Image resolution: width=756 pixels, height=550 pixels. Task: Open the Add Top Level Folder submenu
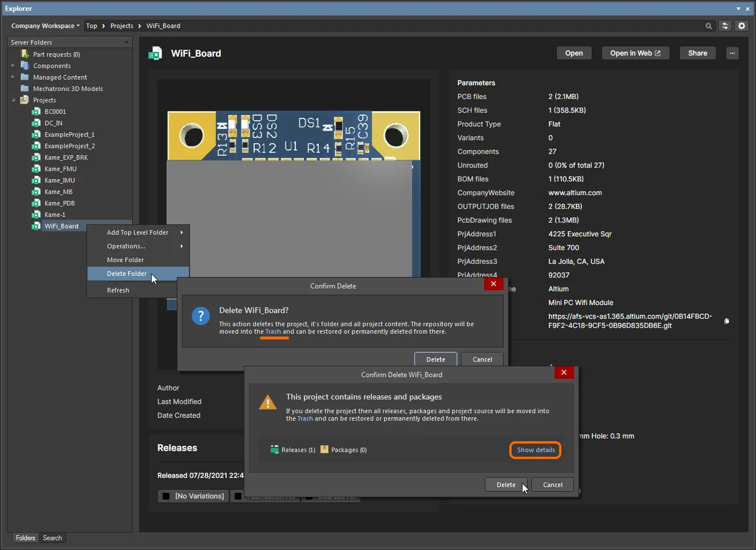(x=138, y=232)
